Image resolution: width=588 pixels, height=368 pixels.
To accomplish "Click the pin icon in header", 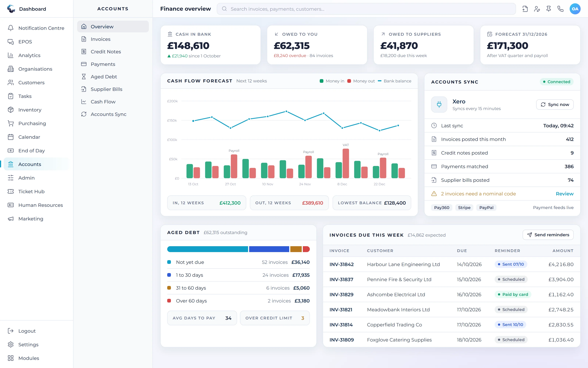I will (x=549, y=9).
